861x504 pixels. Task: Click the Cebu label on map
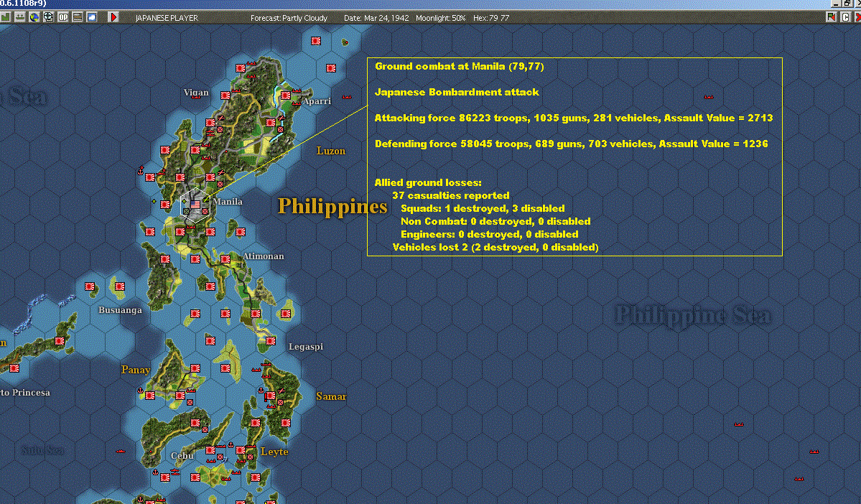[182, 456]
